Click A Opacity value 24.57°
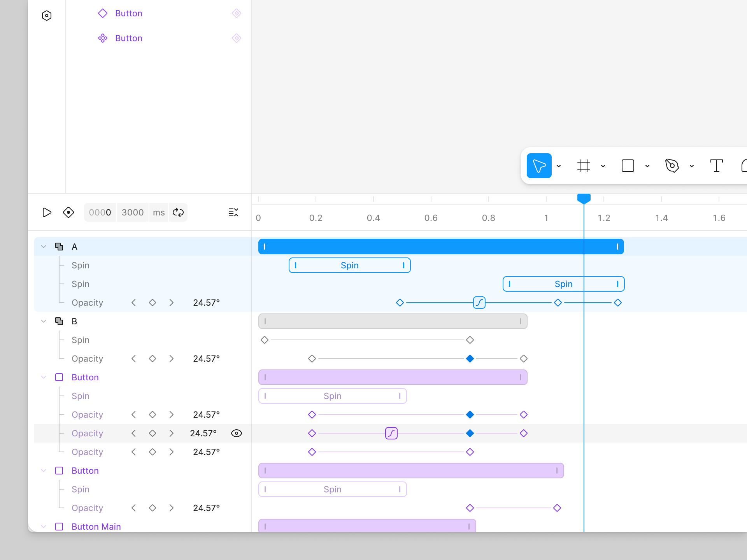The image size is (747, 560). [x=207, y=303]
